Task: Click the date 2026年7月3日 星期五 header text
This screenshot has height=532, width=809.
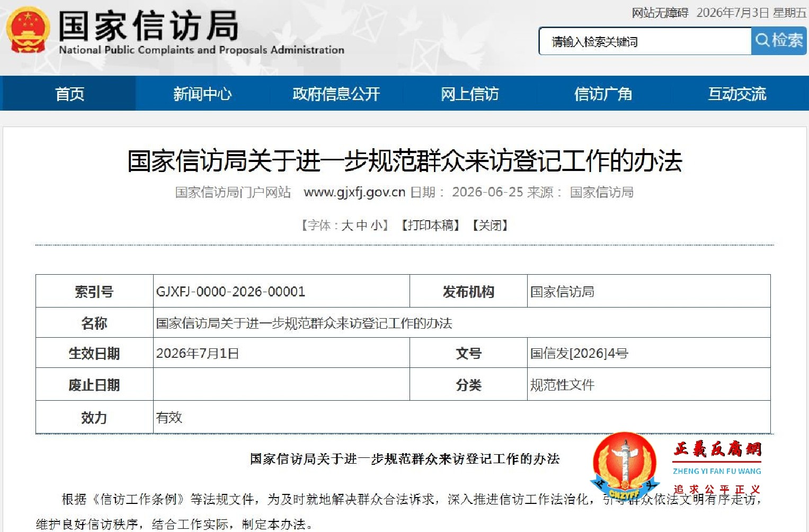Action: point(751,13)
